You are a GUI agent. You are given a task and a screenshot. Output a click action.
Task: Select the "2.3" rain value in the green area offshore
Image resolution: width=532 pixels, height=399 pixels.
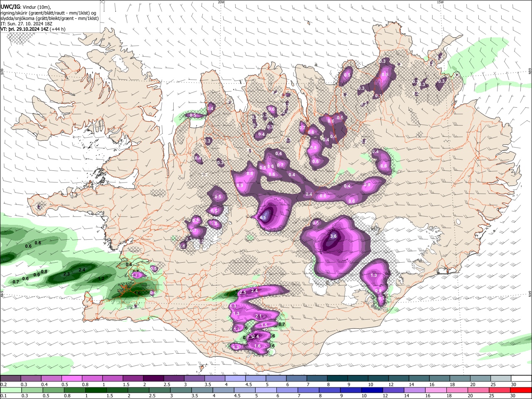(66, 274)
